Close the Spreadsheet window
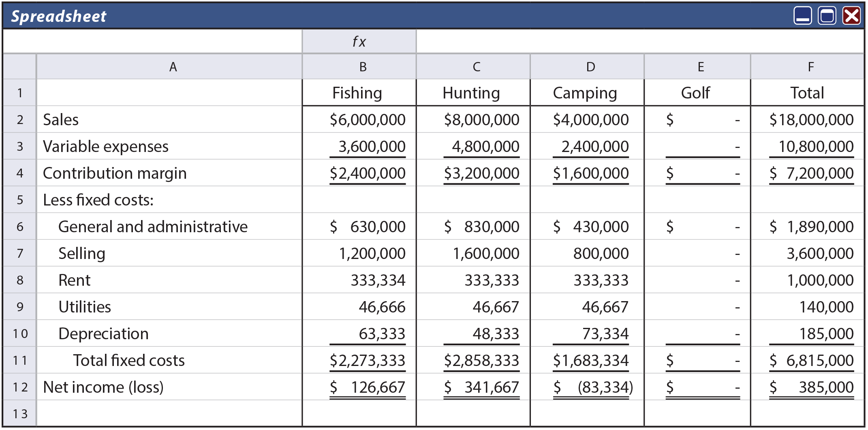This screenshot has width=868, height=430. [x=851, y=16]
